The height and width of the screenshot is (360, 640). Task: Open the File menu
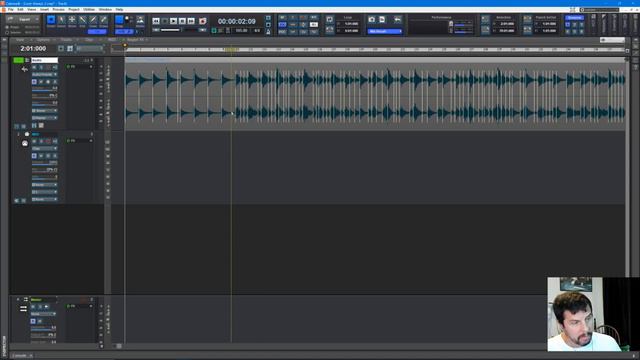click(x=11, y=9)
